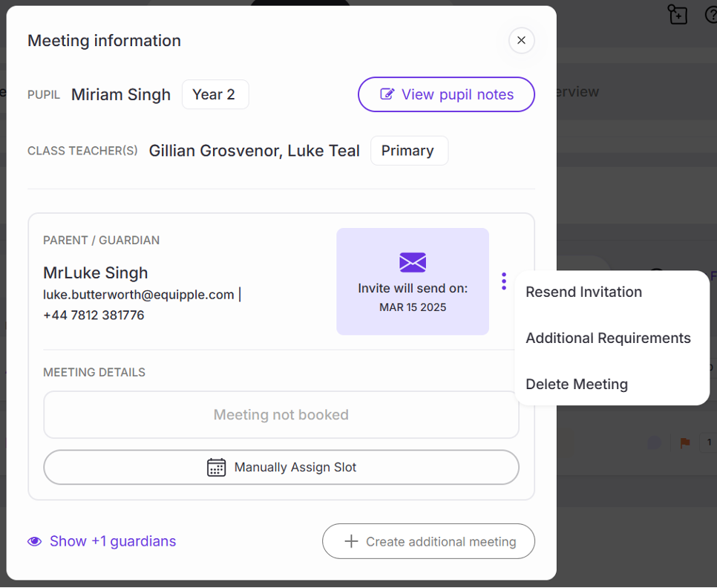This screenshot has width=717, height=588.
Task: Click the Meeting not booked field
Action: coord(281,415)
